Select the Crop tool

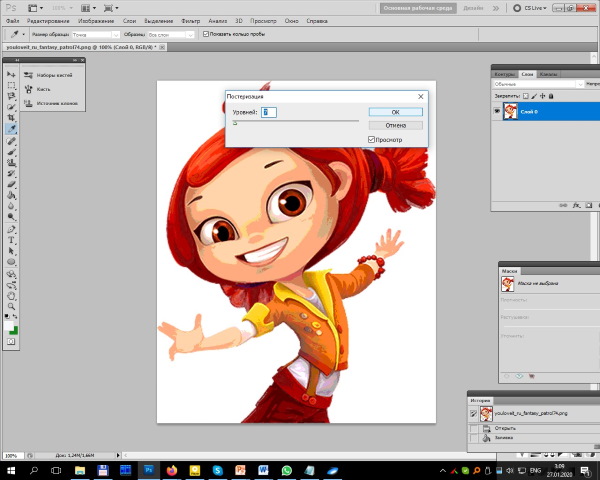point(11,118)
